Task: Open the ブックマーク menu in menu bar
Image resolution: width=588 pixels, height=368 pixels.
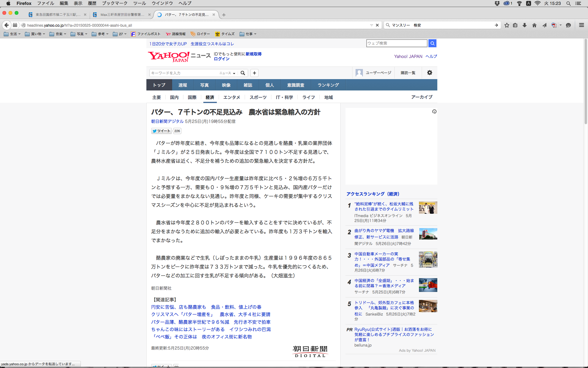Action: (115, 3)
